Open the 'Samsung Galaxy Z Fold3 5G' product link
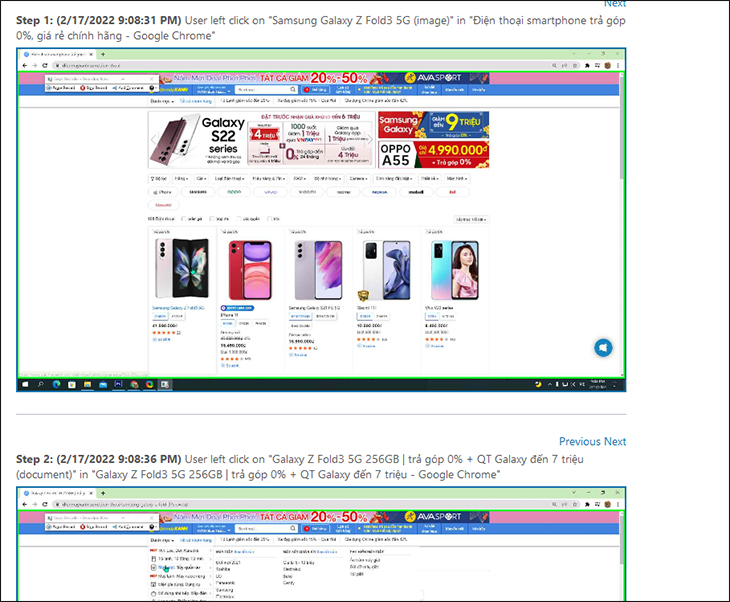 [x=178, y=308]
